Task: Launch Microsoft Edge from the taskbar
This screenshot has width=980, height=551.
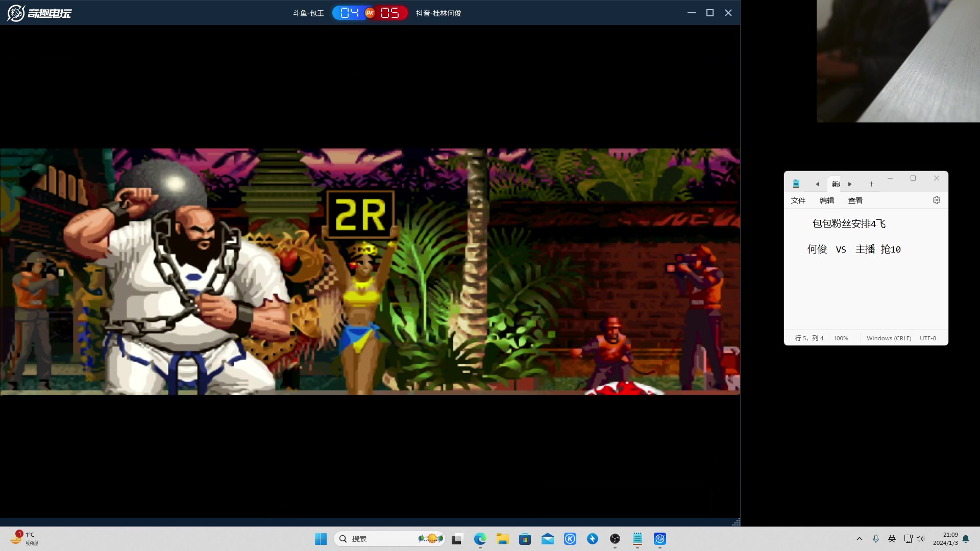Action: (480, 539)
